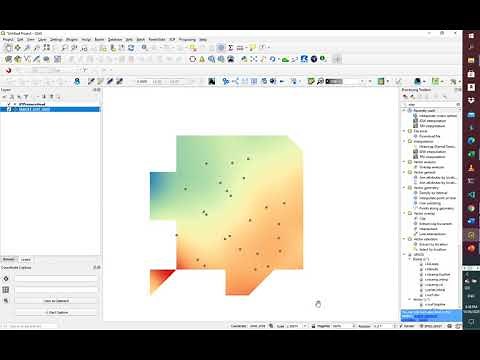
Task: Click the Processing Toolbox search field
Action: (x=431, y=105)
